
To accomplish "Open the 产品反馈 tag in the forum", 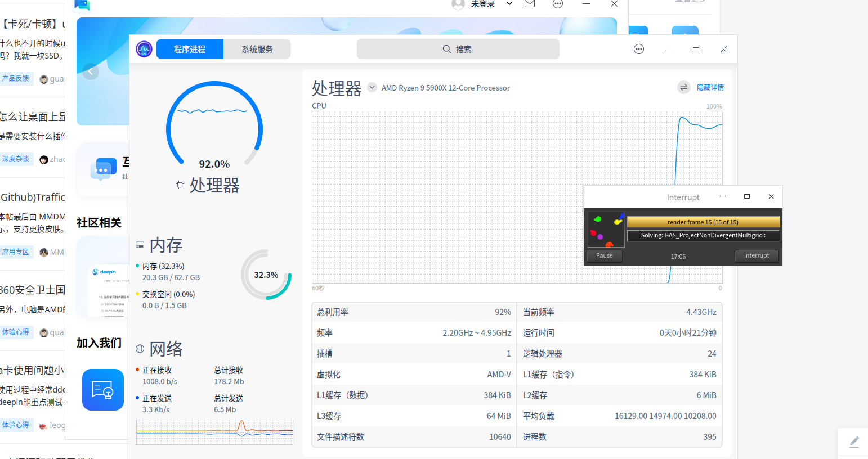I will (x=16, y=79).
